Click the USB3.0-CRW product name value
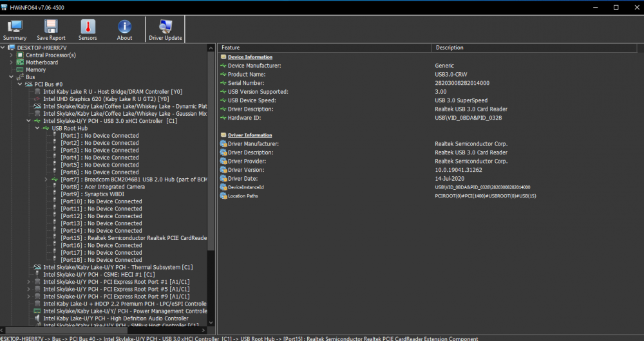 451,74
